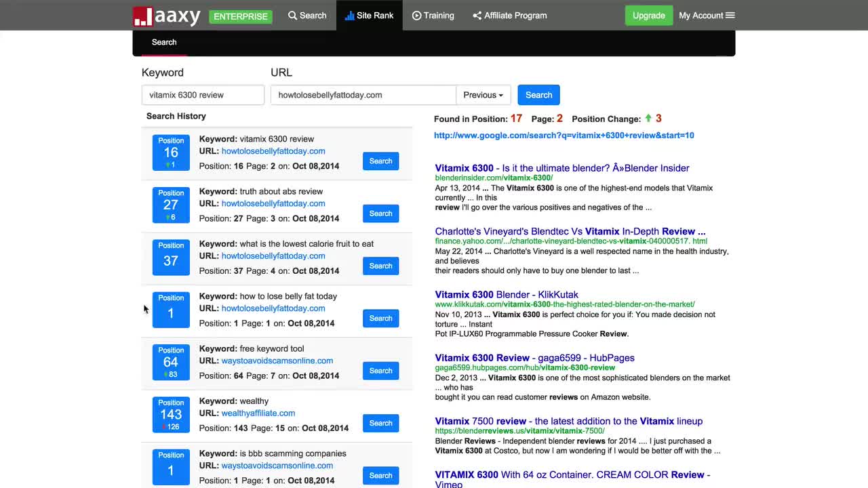Open the My Account menu
868x488 pixels.
click(707, 16)
